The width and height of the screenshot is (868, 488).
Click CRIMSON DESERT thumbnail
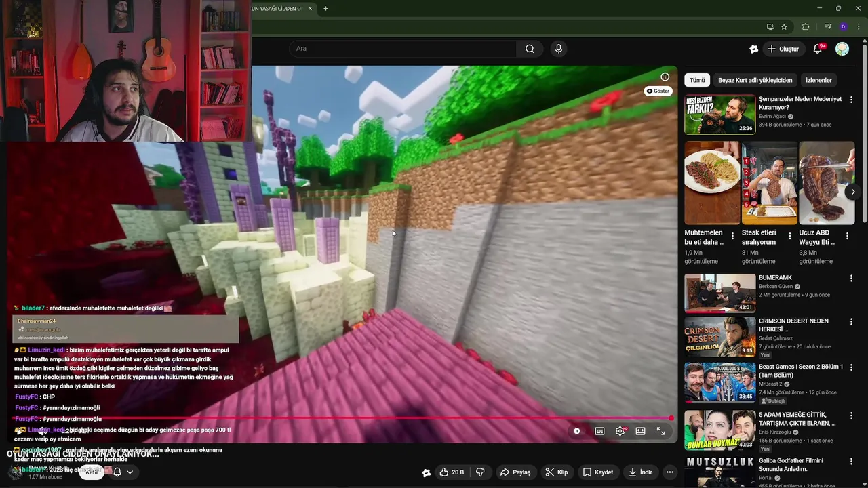click(x=719, y=336)
